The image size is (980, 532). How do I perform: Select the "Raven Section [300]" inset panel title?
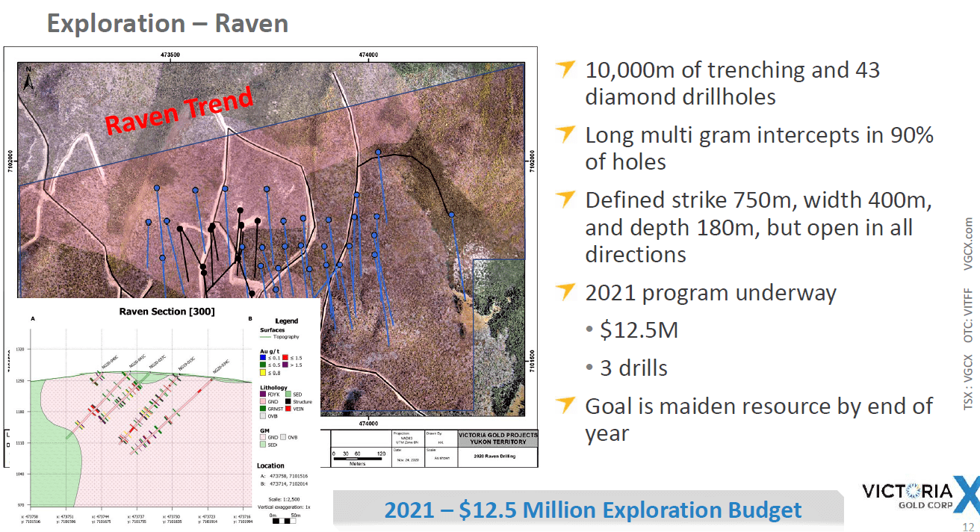167,312
